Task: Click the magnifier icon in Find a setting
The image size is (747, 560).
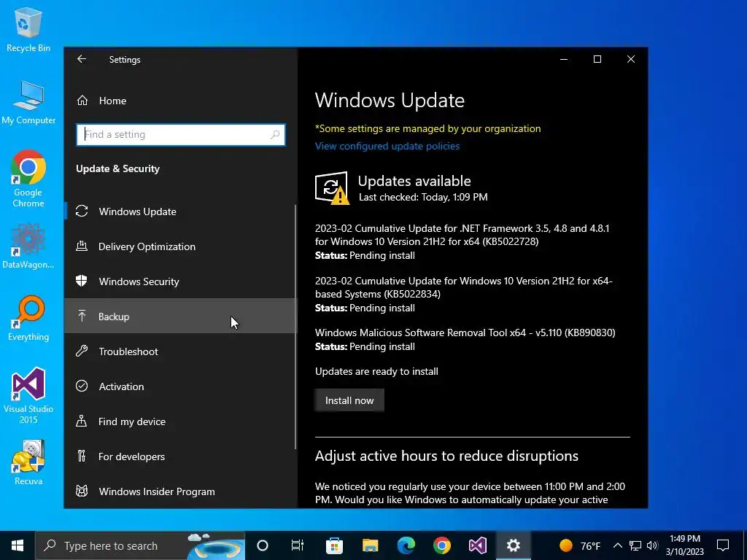Action: 275,135
